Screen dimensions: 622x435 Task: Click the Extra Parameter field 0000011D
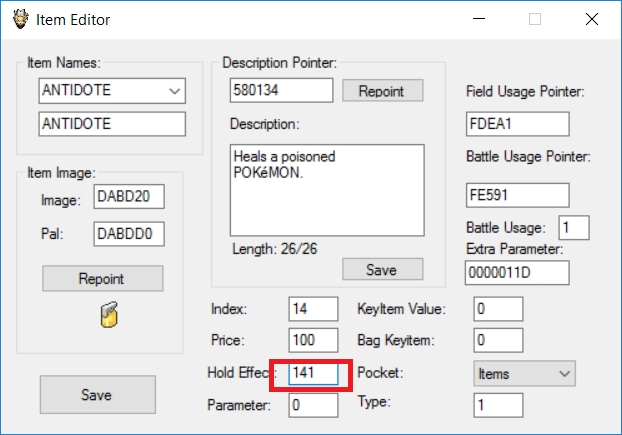pyautogui.click(x=517, y=273)
